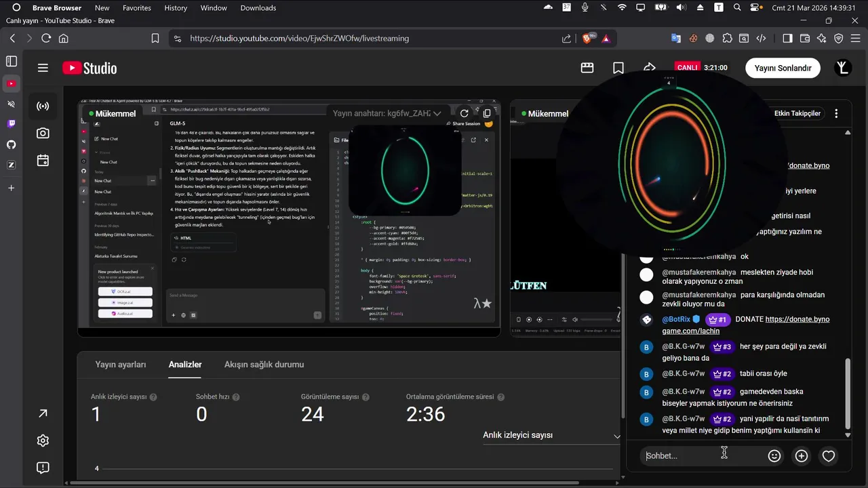Open the History menu in menu bar
This screenshot has width=868, height=488.
coord(176,7)
